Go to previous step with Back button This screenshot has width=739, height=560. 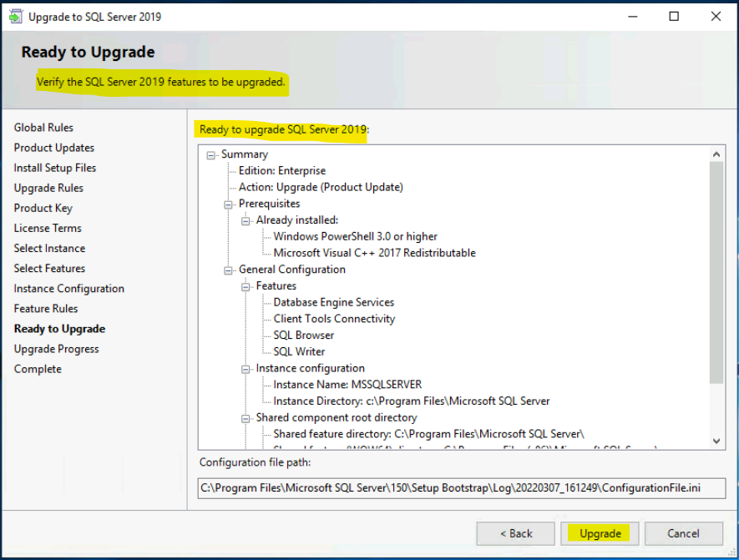click(515, 533)
